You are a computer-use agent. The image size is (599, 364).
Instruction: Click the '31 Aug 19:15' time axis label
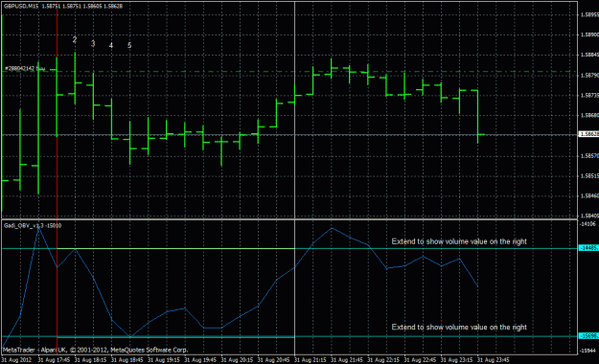pyautogui.click(x=164, y=360)
